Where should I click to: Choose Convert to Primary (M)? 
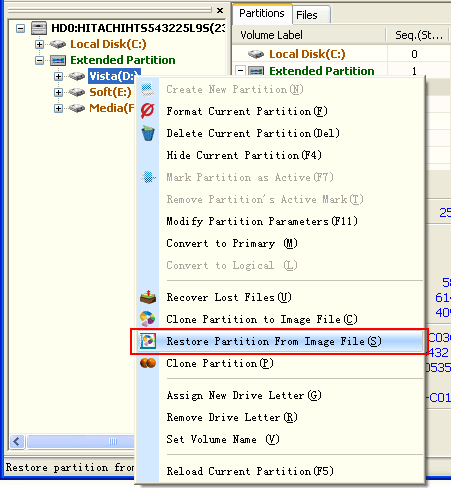280,243
